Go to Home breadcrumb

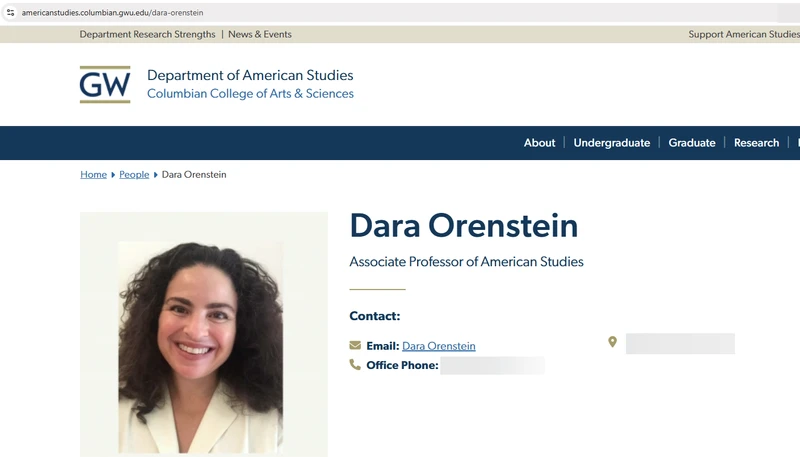coord(93,174)
